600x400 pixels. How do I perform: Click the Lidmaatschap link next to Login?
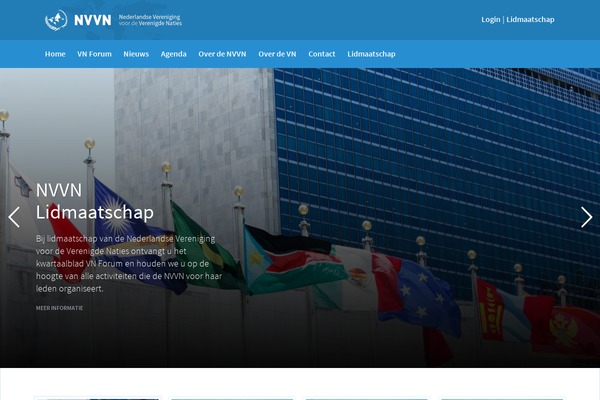click(530, 20)
